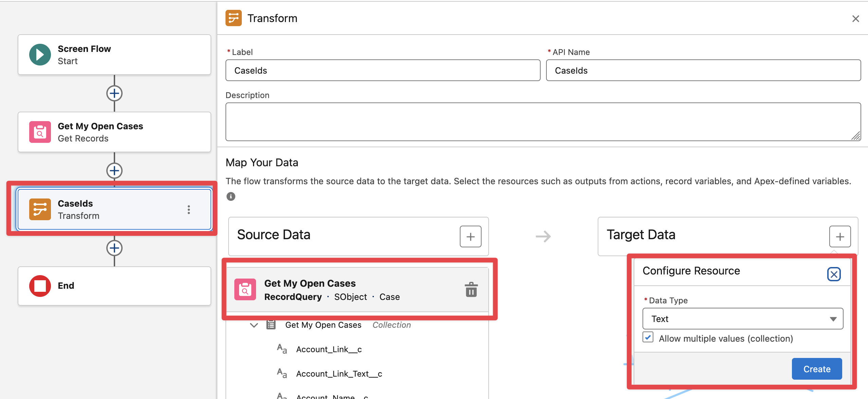
Task: Collapse the Get My Open Cases collection
Action: (x=254, y=325)
